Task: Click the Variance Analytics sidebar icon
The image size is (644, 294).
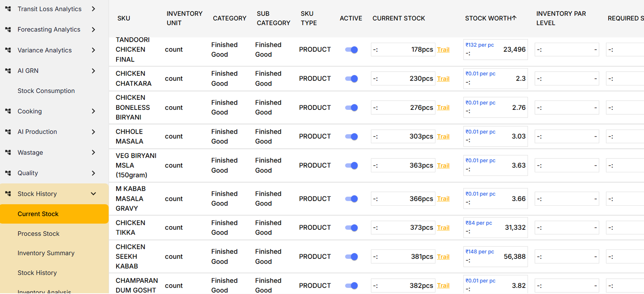Action: (8, 50)
